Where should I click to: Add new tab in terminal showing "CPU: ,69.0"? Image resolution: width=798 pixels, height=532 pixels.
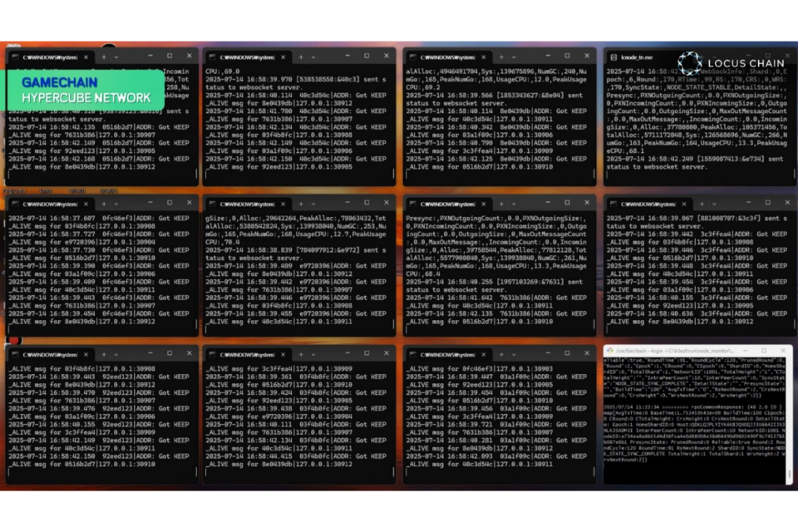[x=302, y=57]
